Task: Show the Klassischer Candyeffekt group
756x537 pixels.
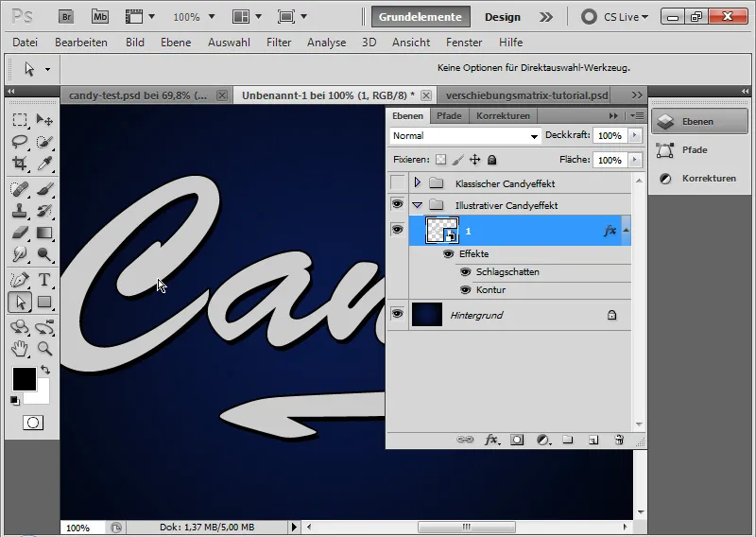Action: coord(397,182)
